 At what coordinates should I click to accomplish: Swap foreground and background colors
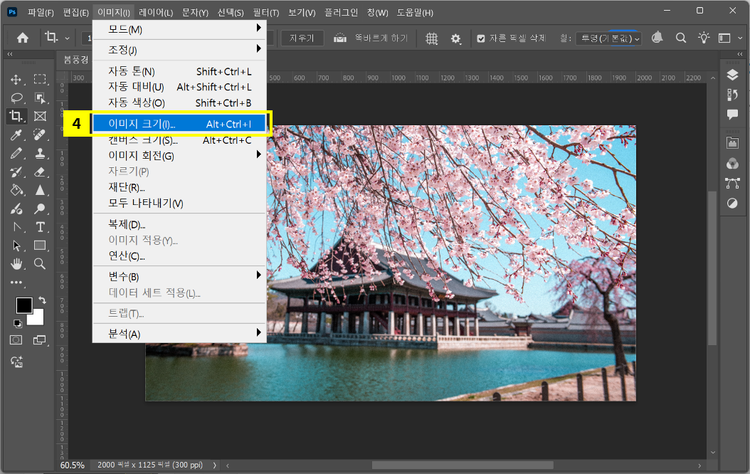(x=42, y=300)
